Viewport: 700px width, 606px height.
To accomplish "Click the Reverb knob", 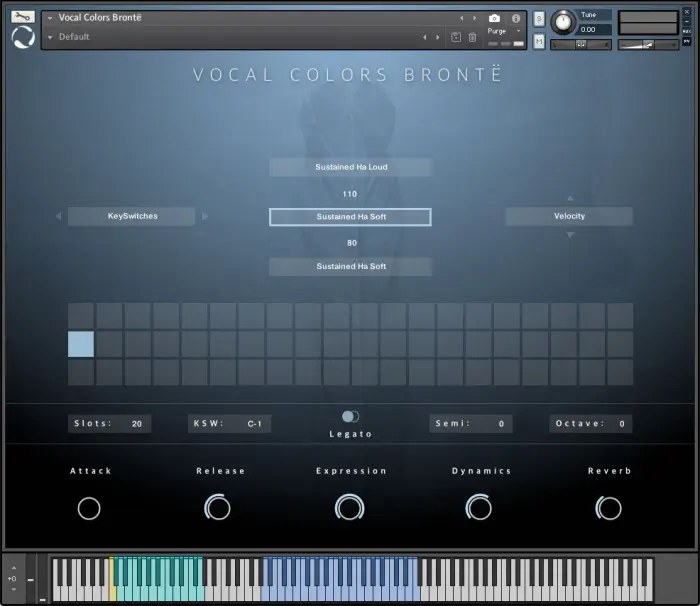I will pos(608,508).
